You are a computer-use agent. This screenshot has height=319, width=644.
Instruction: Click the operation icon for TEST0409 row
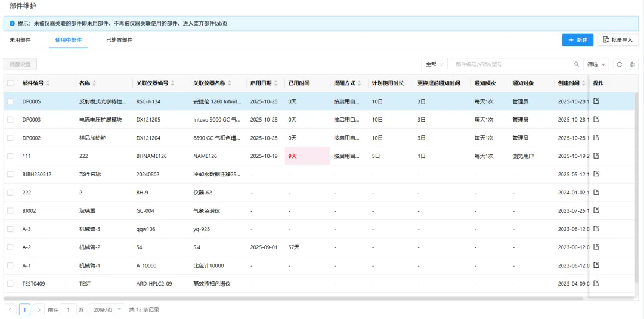pos(596,283)
